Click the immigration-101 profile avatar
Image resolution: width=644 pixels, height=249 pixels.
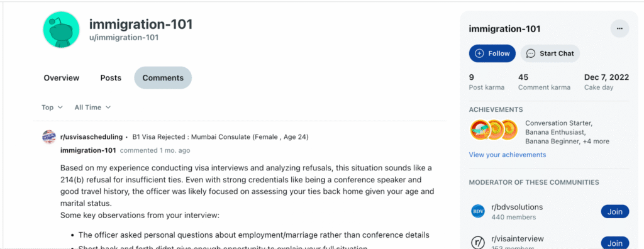click(61, 29)
